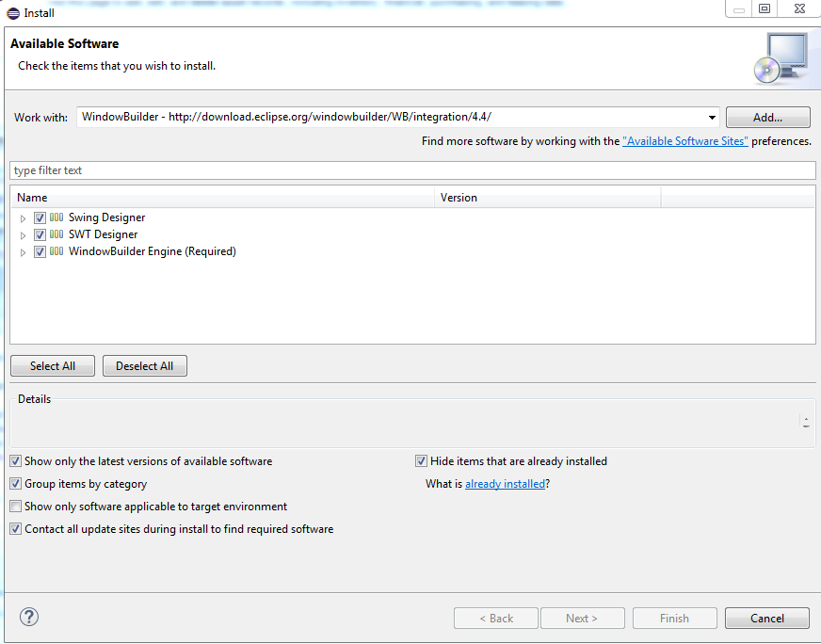Uncheck the SWT Designer checkbox
The height and width of the screenshot is (644, 821).
coord(40,234)
